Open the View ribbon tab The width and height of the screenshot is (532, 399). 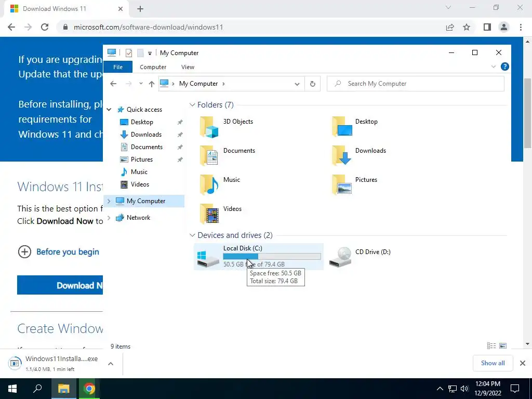pyautogui.click(x=188, y=67)
